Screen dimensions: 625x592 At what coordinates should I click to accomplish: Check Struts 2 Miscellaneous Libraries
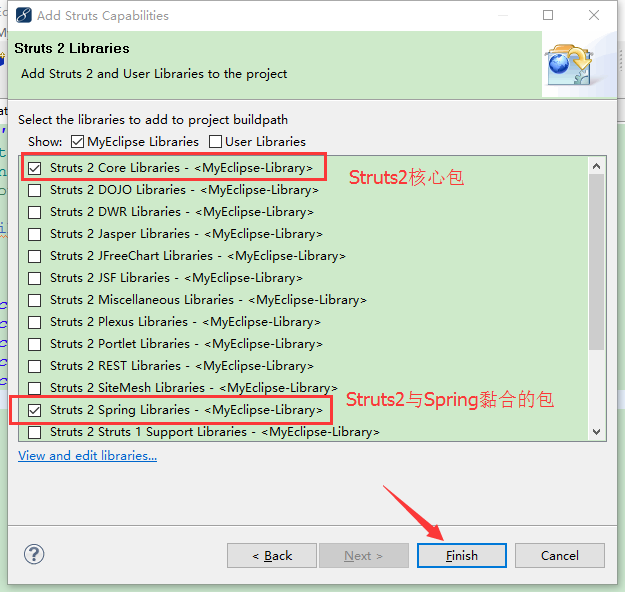[x=35, y=300]
